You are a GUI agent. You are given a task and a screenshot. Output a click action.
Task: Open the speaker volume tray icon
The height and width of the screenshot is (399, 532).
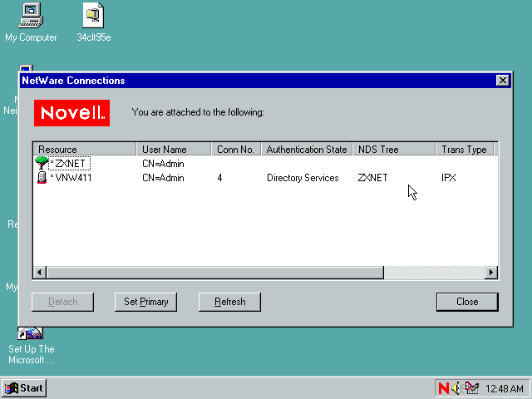click(x=456, y=388)
